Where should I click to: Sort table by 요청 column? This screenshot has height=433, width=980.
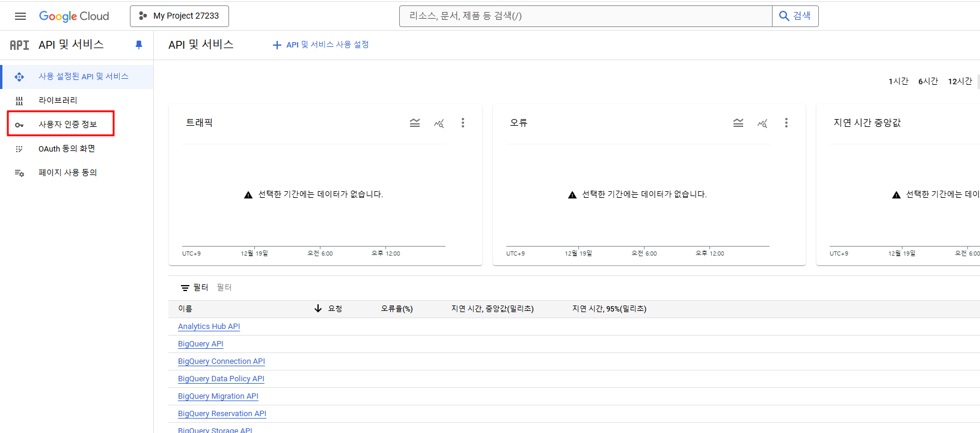pyautogui.click(x=335, y=309)
